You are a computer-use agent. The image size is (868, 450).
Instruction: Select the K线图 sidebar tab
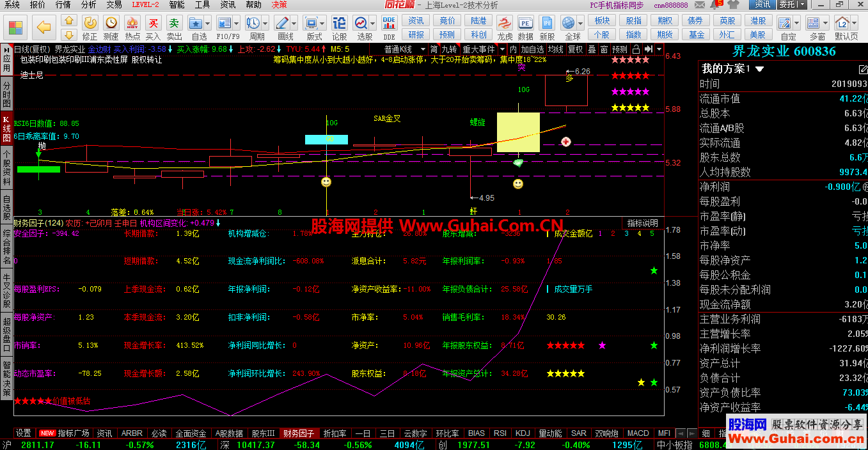coord(6,130)
